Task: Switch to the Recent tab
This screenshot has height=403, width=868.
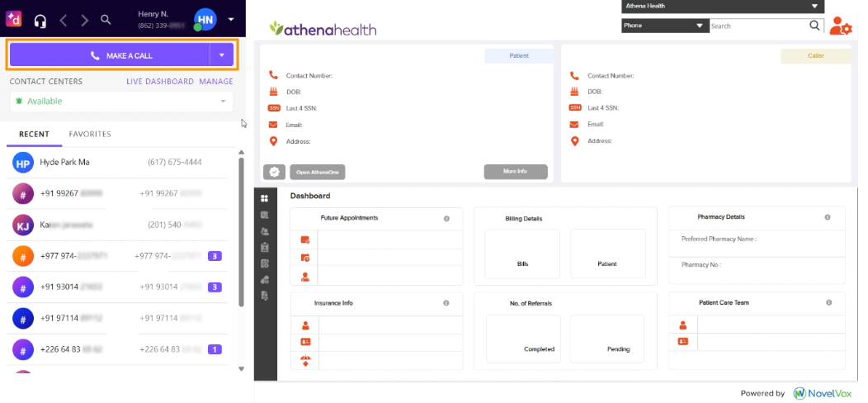Action: pos(35,134)
